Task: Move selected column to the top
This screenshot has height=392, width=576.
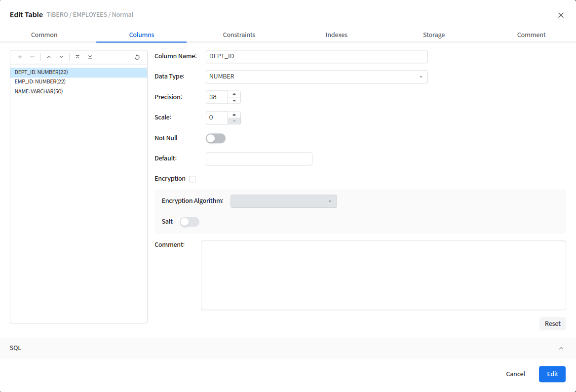Action: [77, 57]
